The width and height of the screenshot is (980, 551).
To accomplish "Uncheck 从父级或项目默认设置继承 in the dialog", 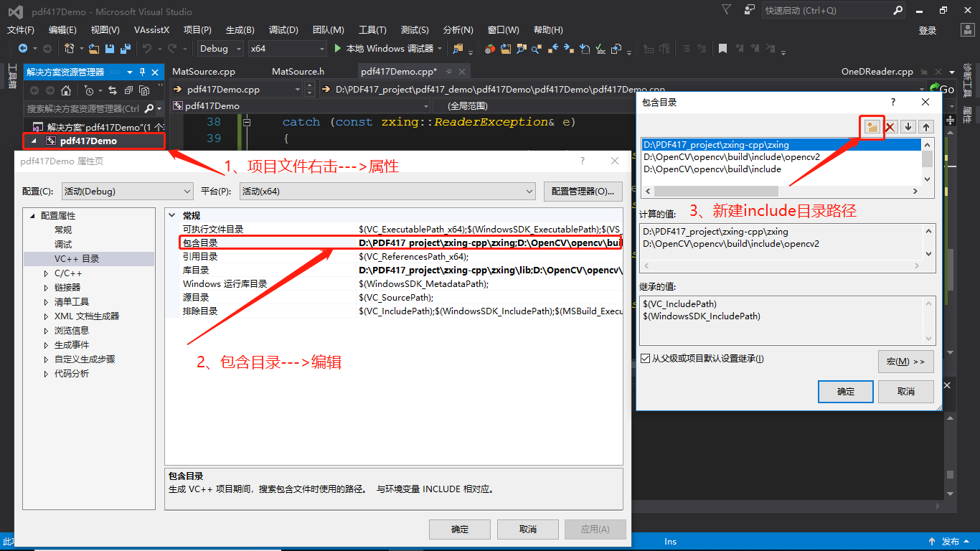I will pos(645,358).
